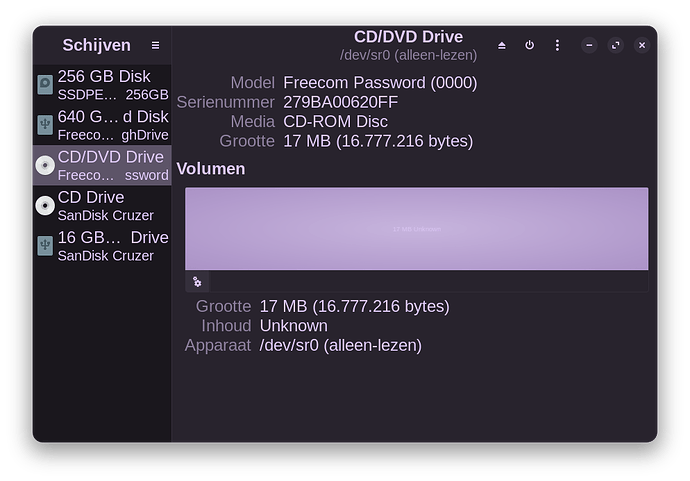Select CD Drive SanDisk Cruzer entry
Screen dimensions: 690x481
click(x=112, y=205)
